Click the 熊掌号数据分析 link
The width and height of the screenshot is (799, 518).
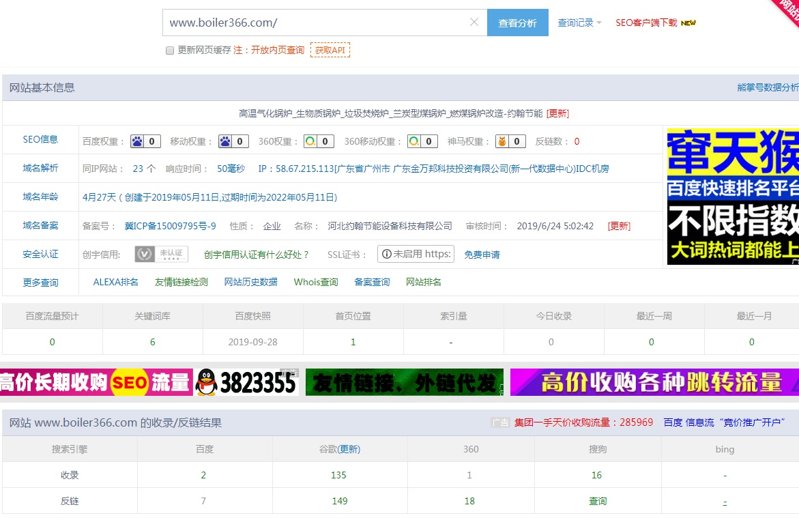pos(768,88)
